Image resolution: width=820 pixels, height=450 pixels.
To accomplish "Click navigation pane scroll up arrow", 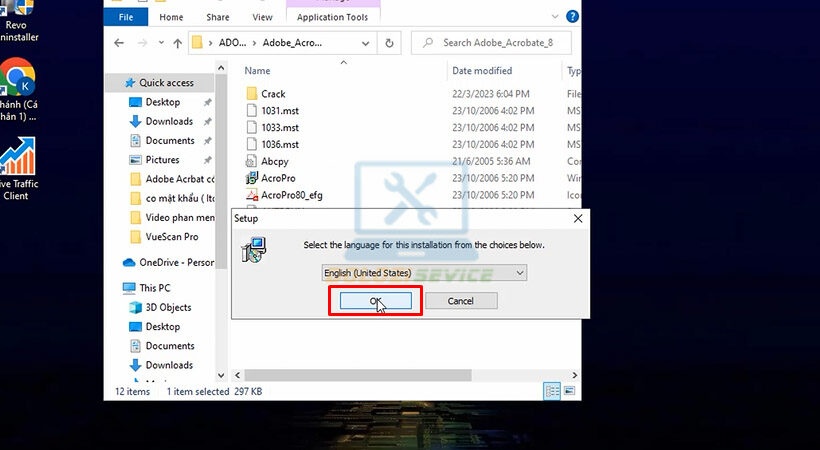I will (221, 68).
